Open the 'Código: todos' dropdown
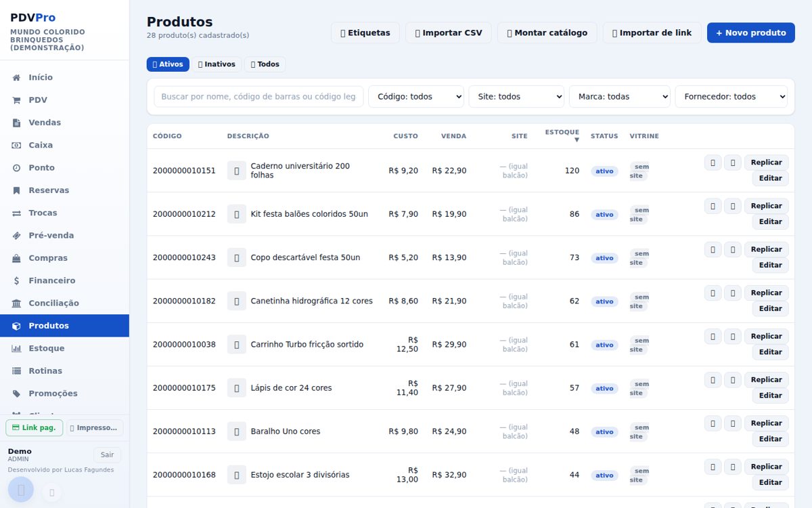 (416, 97)
